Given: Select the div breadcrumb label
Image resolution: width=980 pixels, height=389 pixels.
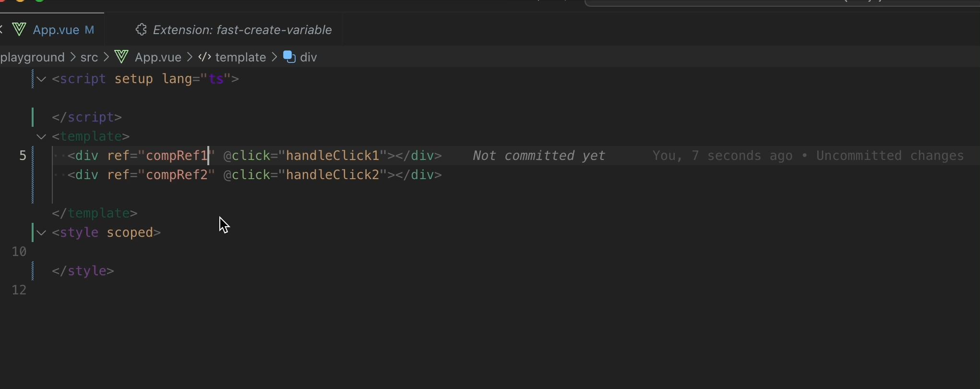Looking at the screenshot, I should point(308,57).
